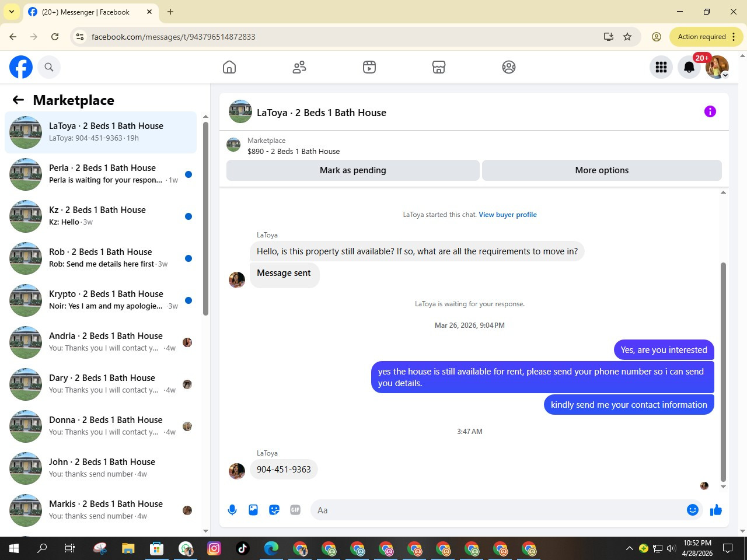Bookmark this page with the star icon

tap(627, 37)
